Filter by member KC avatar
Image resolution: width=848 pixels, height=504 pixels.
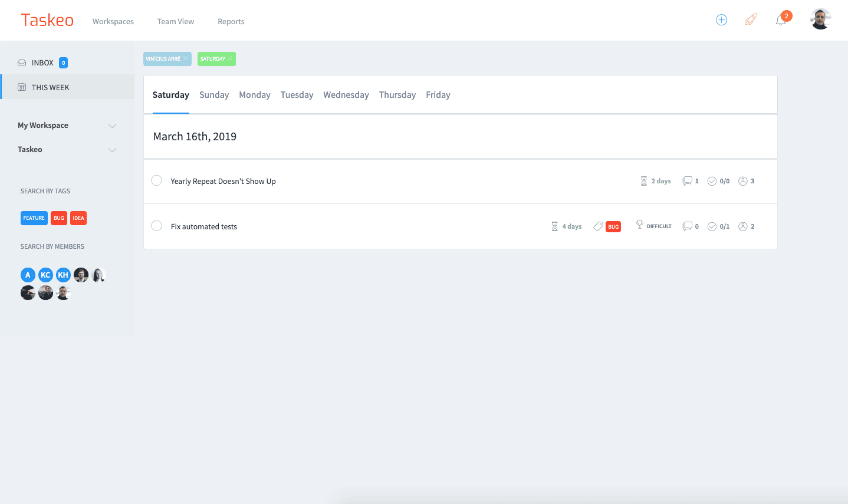[45, 275]
